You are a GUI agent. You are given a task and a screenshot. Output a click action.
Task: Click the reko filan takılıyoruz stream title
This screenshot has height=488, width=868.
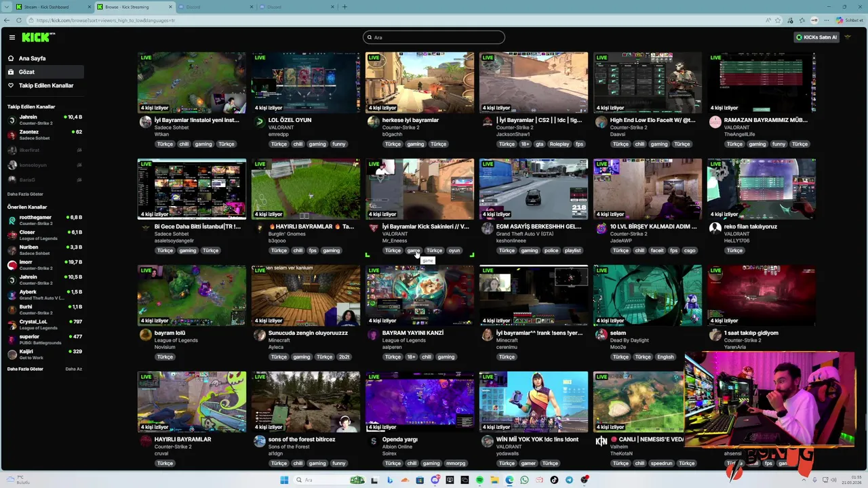click(x=750, y=226)
